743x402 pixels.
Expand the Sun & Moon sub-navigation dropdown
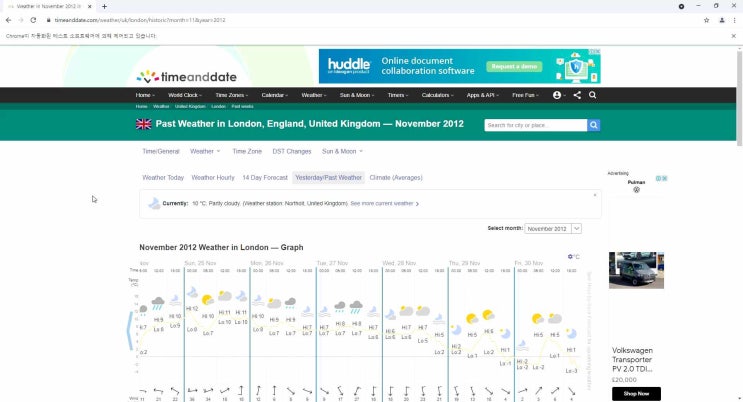(x=342, y=151)
